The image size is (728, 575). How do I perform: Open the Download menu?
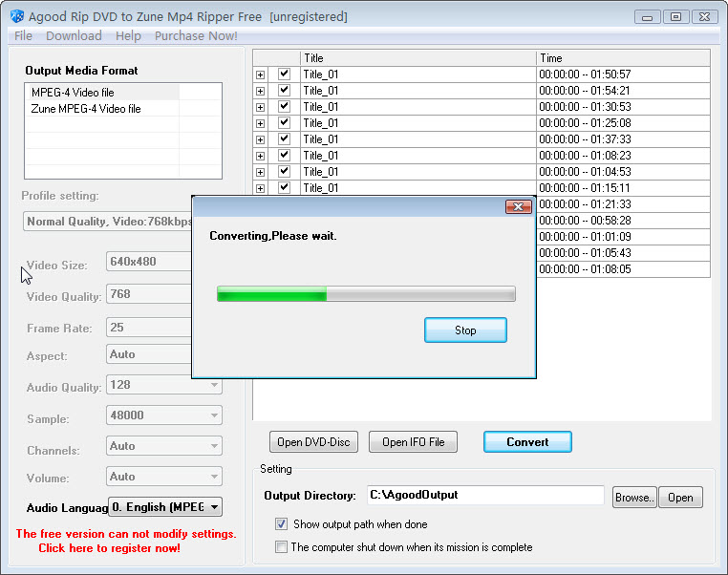[x=74, y=35]
